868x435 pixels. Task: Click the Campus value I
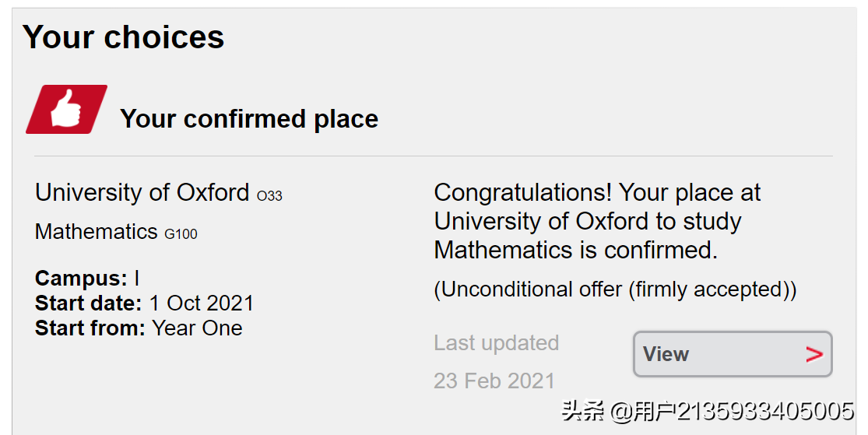pos(137,278)
